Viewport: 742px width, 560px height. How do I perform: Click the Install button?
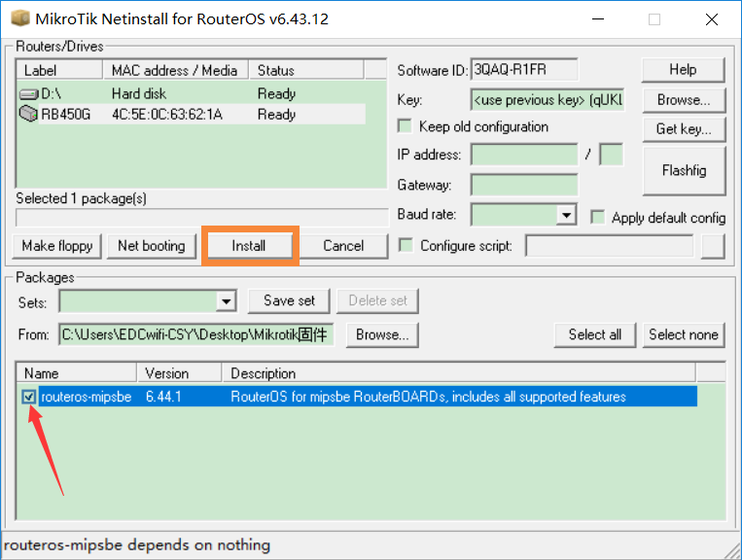(249, 245)
